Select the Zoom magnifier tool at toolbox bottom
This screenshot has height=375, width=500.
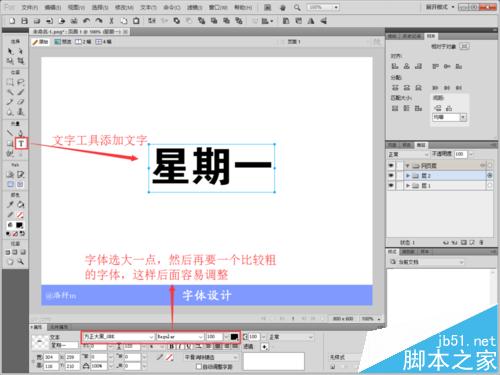[x=21, y=262]
